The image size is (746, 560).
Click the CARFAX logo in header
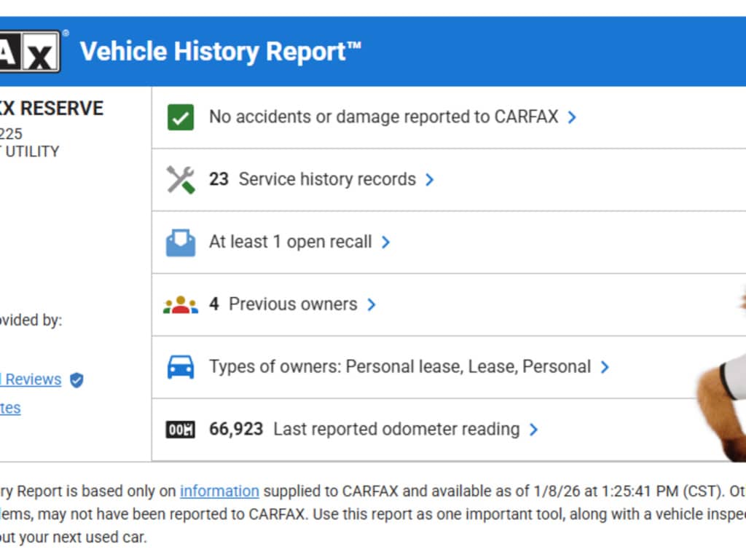29,52
